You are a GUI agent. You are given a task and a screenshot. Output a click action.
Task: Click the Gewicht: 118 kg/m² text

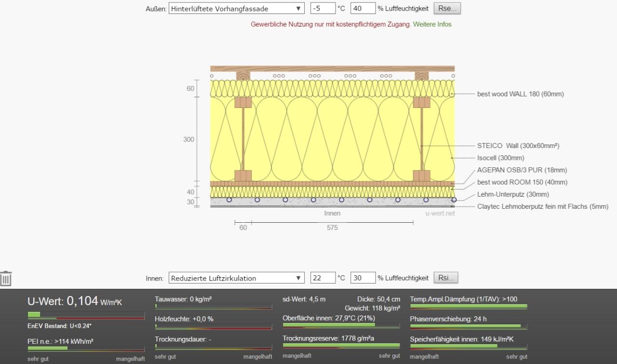(x=373, y=308)
